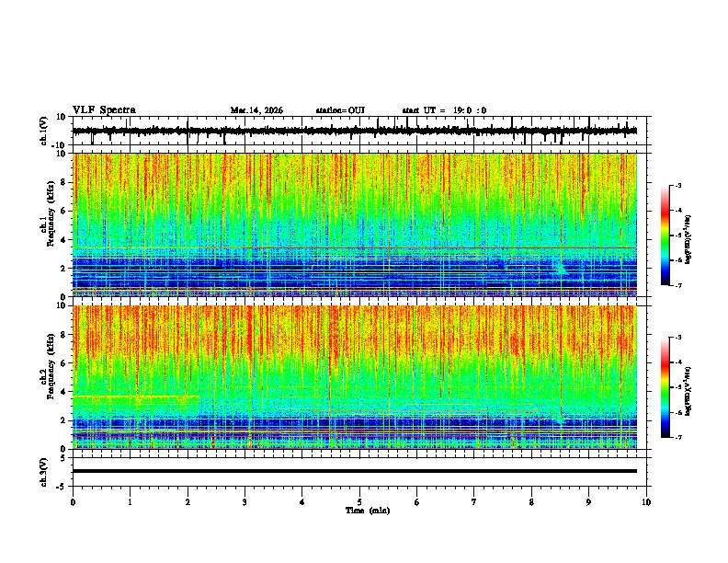Click the ch.2 spectrogram color scale bar
The width and height of the screenshot is (728, 563).
click(x=665, y=387)
